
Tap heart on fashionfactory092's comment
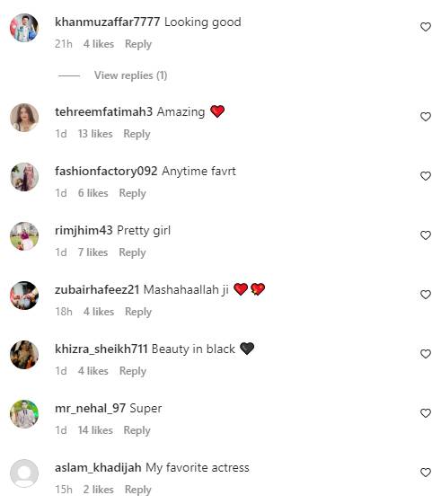(425, 176)
